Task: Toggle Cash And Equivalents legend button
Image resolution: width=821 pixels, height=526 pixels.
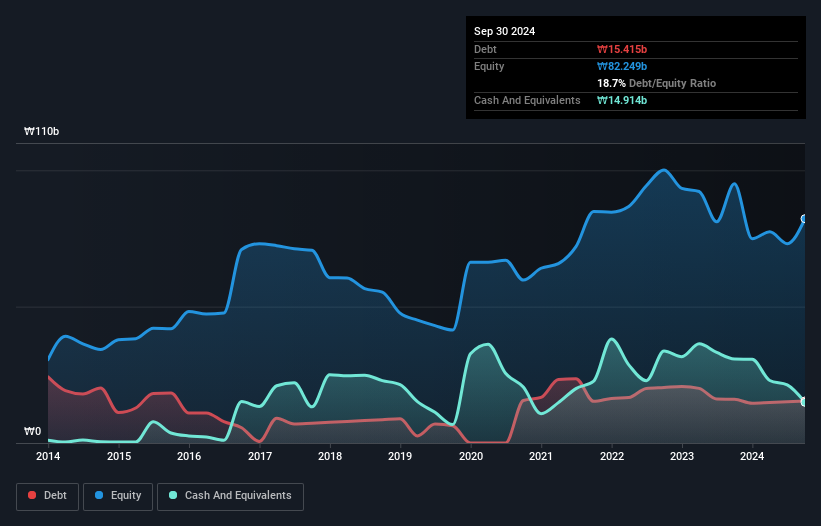Action: pos(230,496)
